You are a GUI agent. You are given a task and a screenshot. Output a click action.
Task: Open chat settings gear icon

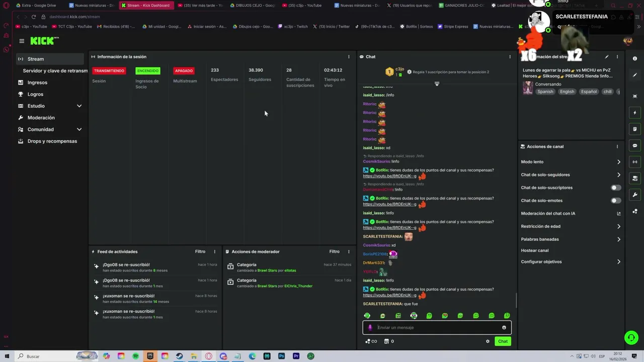pos(488,341)
